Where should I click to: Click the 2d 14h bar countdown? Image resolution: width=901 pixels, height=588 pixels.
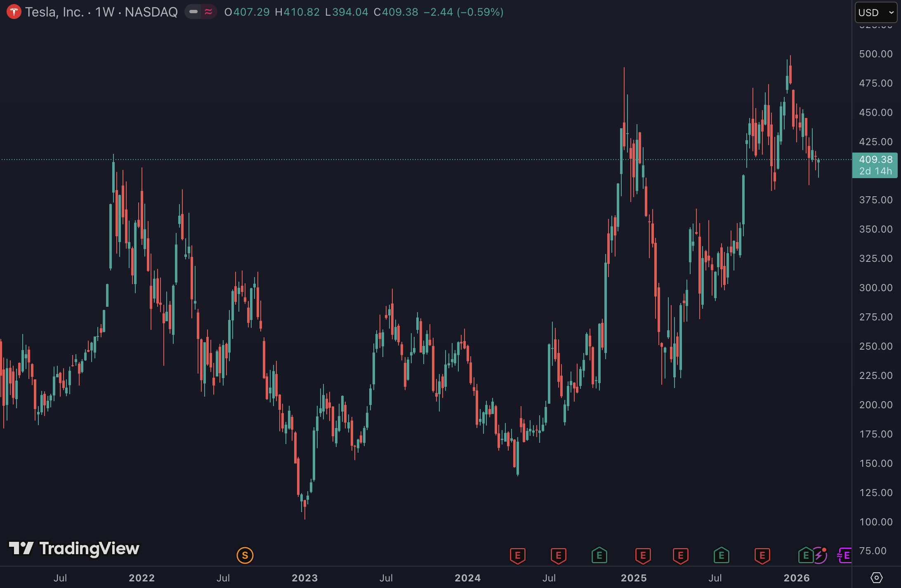pos(875,171)
